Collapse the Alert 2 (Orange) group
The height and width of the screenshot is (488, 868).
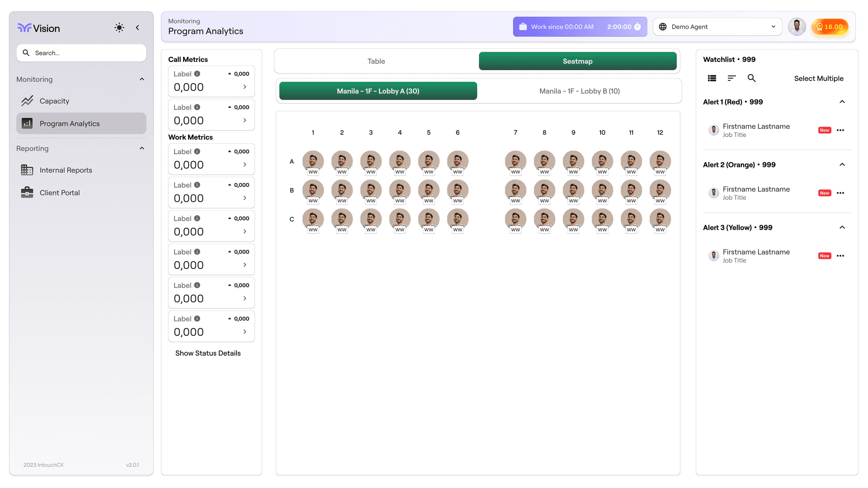(x=842, y=164)
